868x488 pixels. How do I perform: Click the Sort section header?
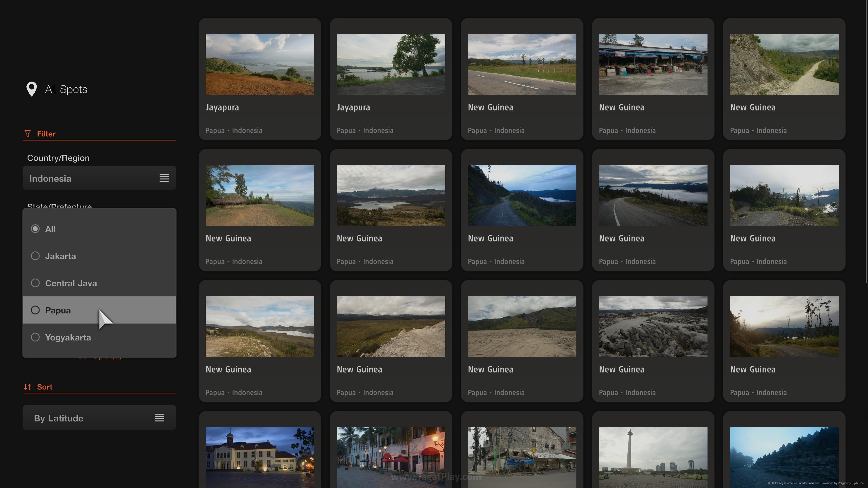point(45,387)
